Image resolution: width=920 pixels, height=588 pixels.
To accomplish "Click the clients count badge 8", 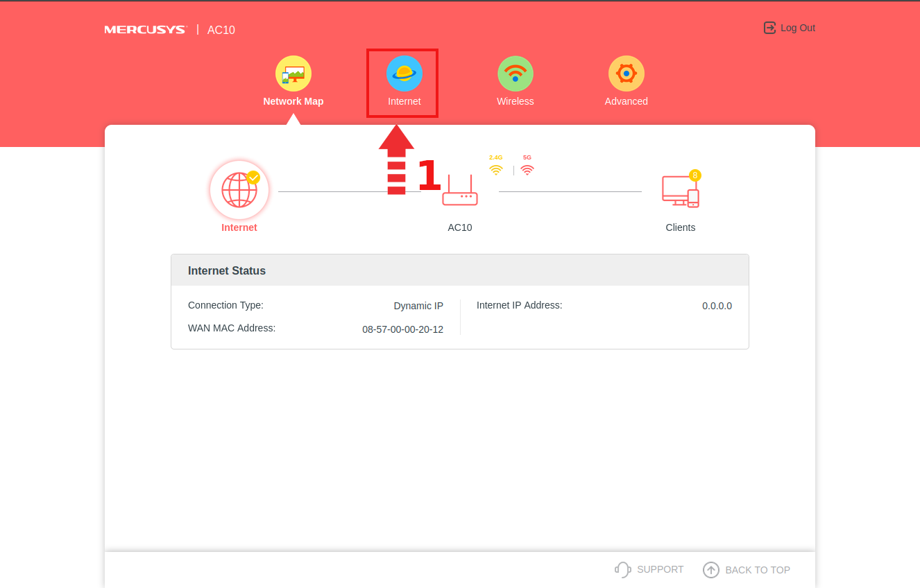I will 695,175.
